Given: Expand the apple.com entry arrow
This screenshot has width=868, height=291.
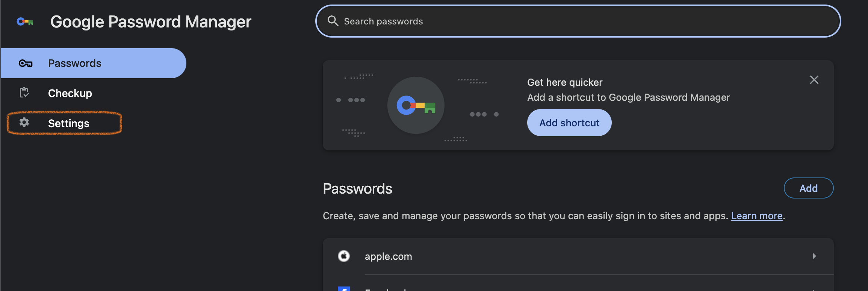Looking at the screenshot, I should 814,256.
